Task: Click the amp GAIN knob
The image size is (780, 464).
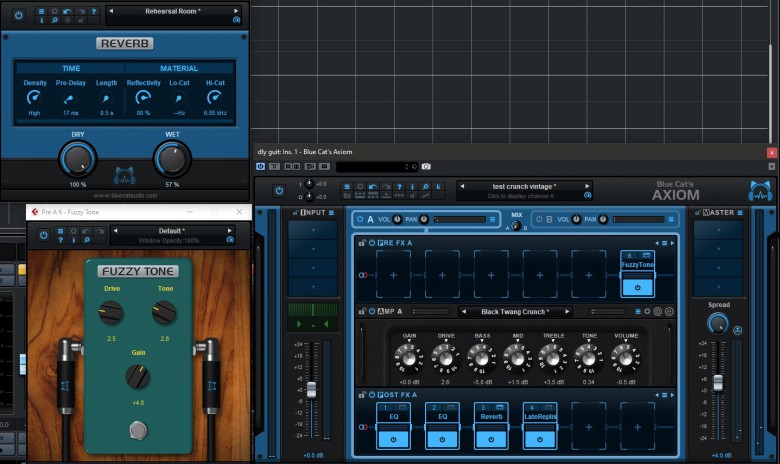Action: tap(409, 358)
